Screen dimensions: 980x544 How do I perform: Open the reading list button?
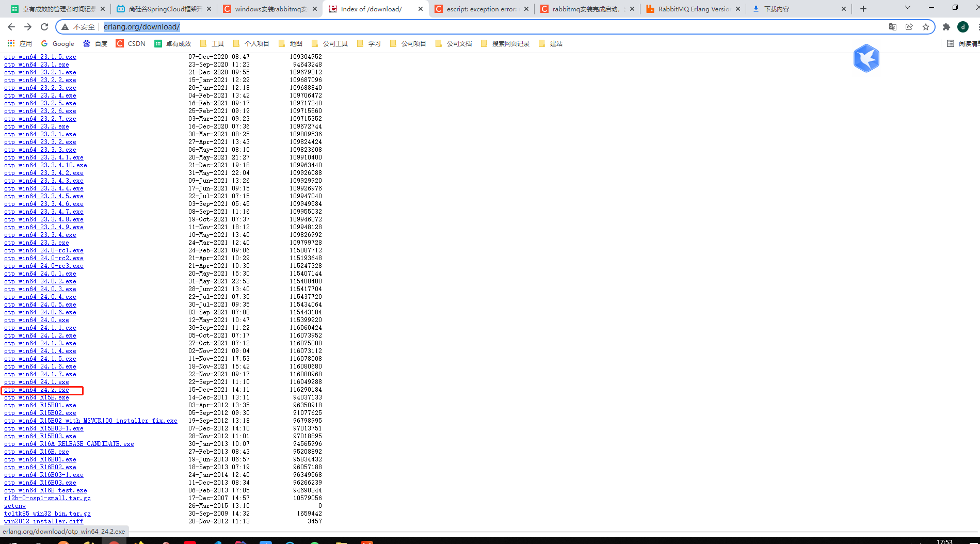pos(963,44)
